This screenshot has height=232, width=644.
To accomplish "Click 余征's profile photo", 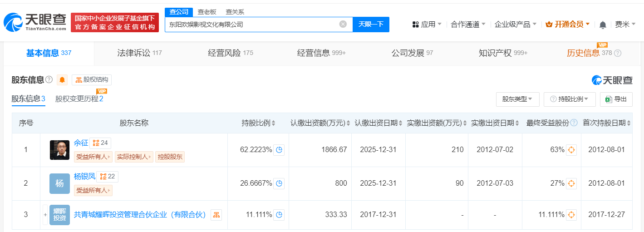I will 60,150.
